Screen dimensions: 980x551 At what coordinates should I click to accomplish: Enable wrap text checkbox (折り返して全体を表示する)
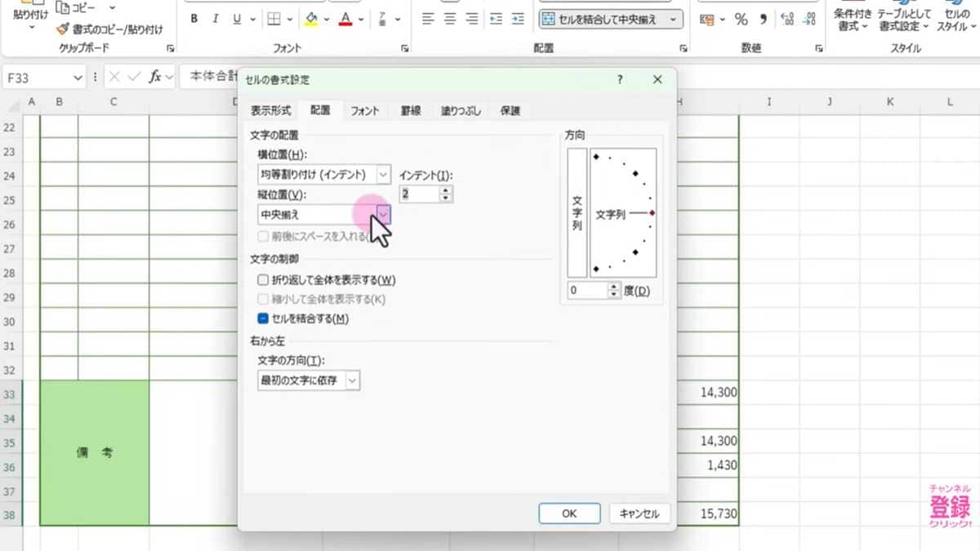pos(263,280)
